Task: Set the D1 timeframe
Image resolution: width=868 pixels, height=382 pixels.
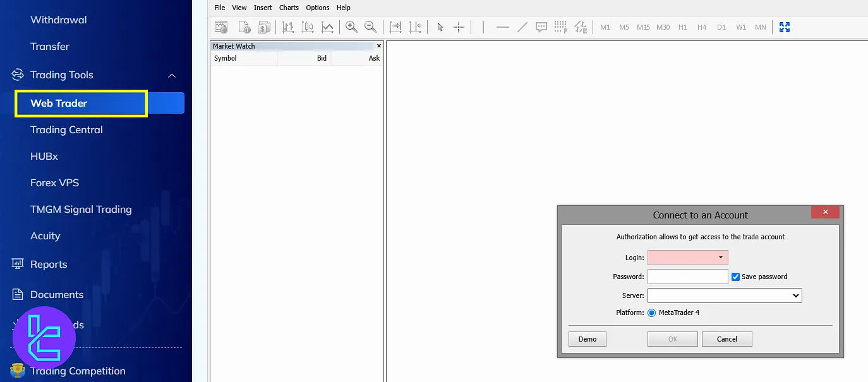Action: pyautogui.click(x=721, y=27)
